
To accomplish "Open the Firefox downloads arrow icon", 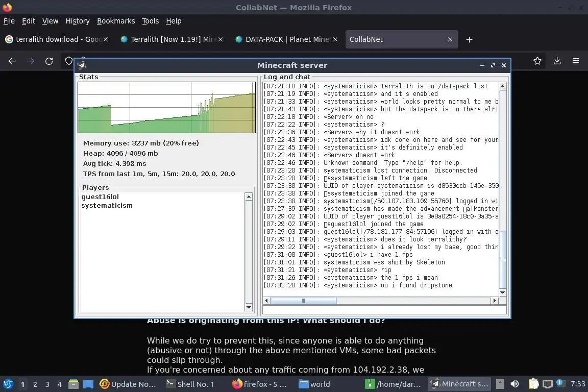I will (557, 61).
